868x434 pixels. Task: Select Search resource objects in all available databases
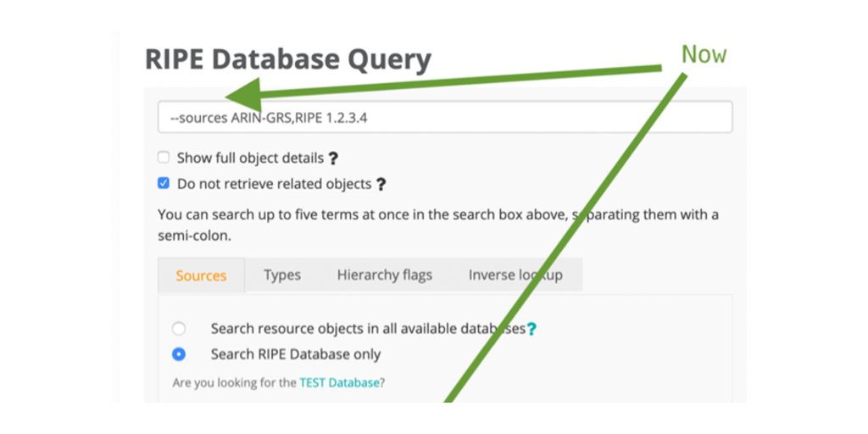[x=178, y=329]
